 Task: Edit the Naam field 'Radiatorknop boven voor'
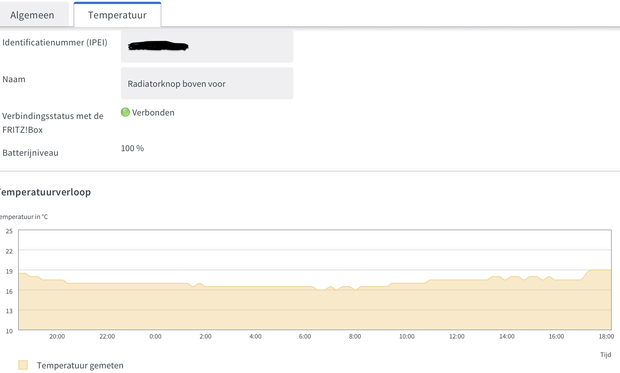pyautogui.click(x=207, y=83)
